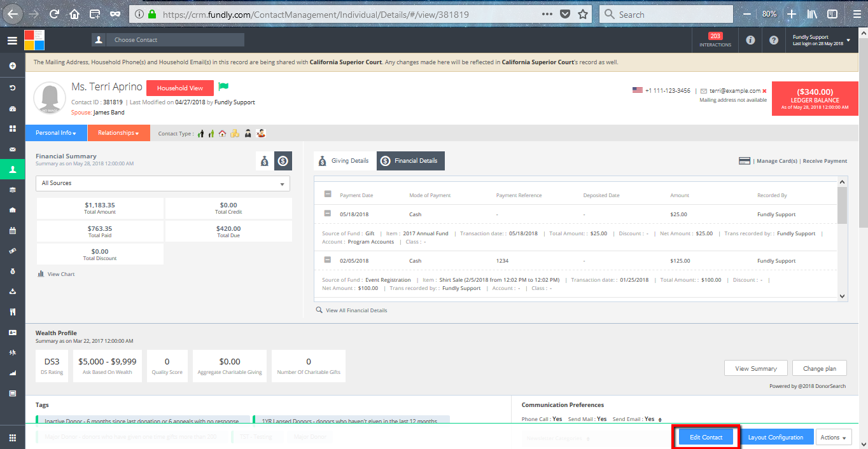Click the help question mark icon

click(x=774, y=40)
